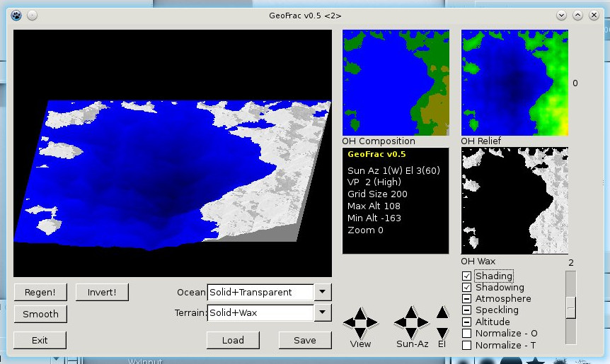Enable the Normalize - O checkbox
This screenshot has height=364, width=610.
click(x=466, y=334)
